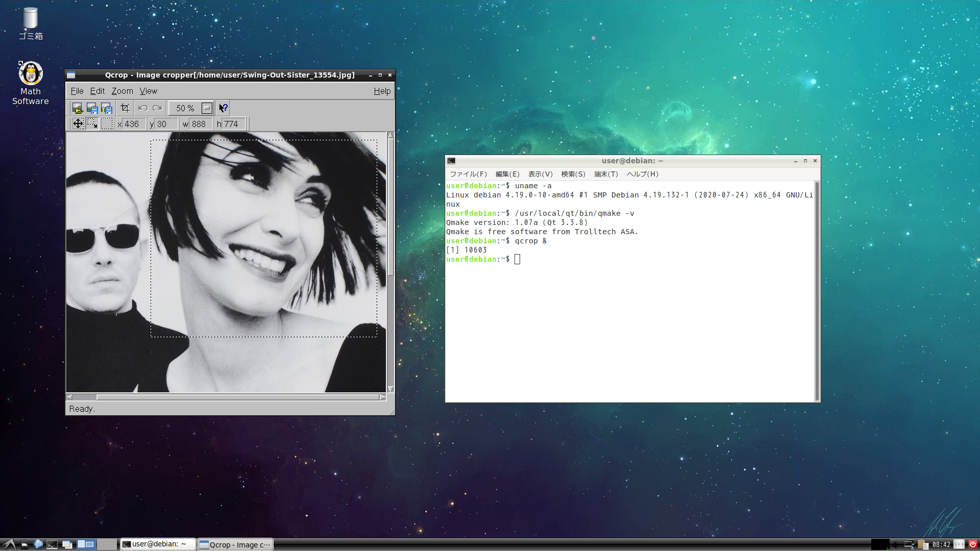Screen dimensions: 980x551
Task: Click the terminal icon in terminal title bar
Action: [451, 161]
